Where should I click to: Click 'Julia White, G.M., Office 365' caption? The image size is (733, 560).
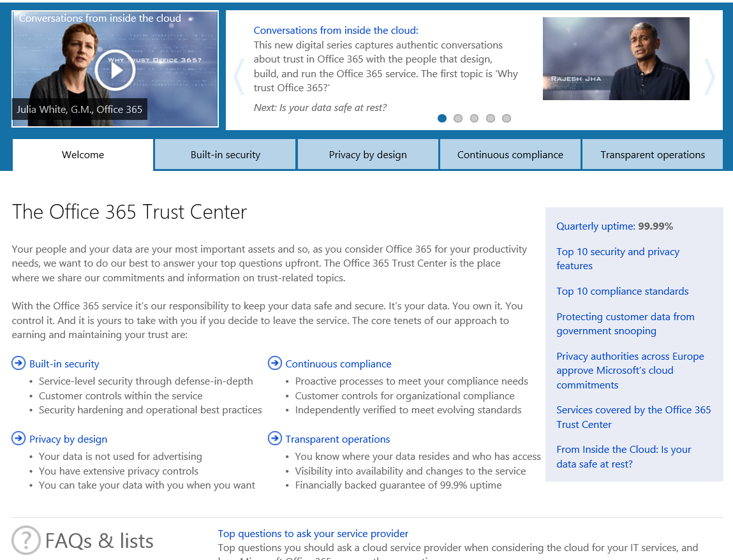coord(80,109)
